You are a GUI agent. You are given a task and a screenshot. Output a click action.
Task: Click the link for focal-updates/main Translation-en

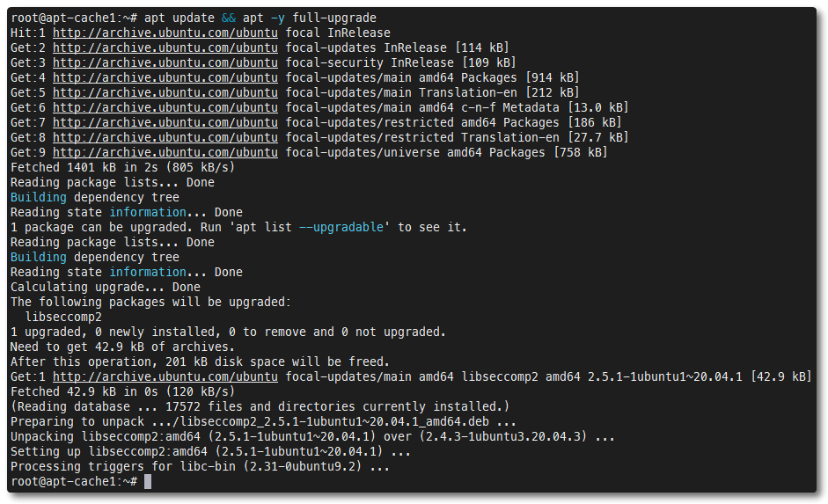click(165, 92)
